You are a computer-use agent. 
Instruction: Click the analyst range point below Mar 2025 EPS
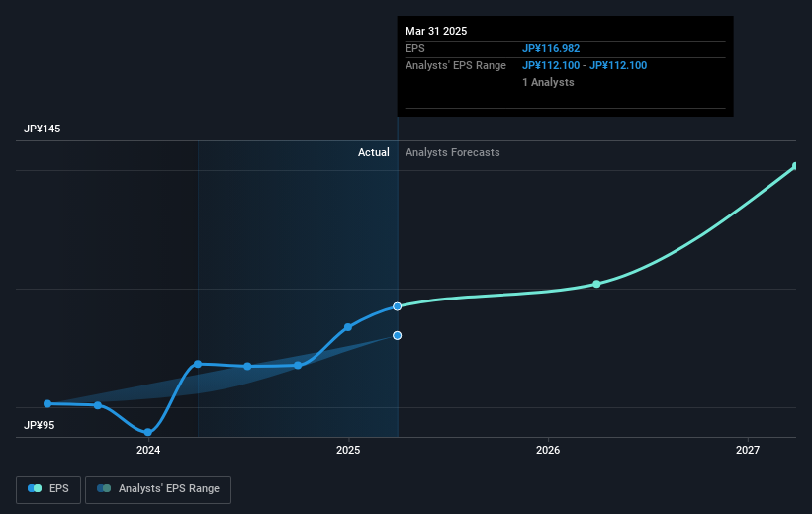(398, 335)
